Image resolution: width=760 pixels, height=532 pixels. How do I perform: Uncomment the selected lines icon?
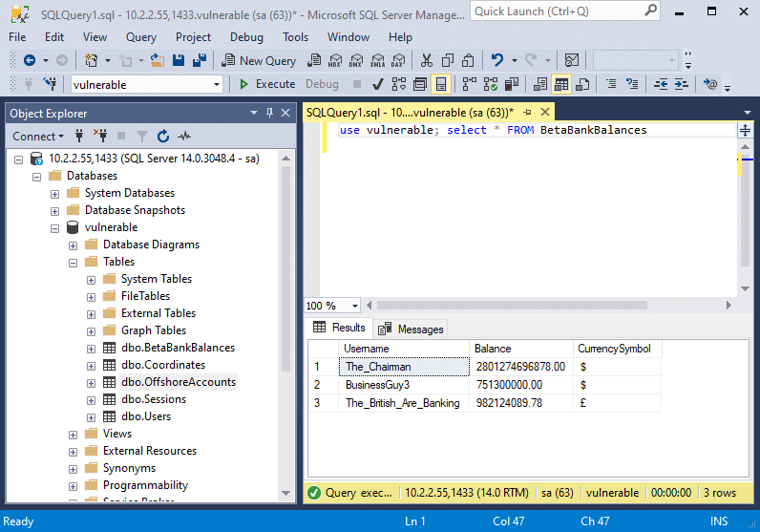coord(632,84)
